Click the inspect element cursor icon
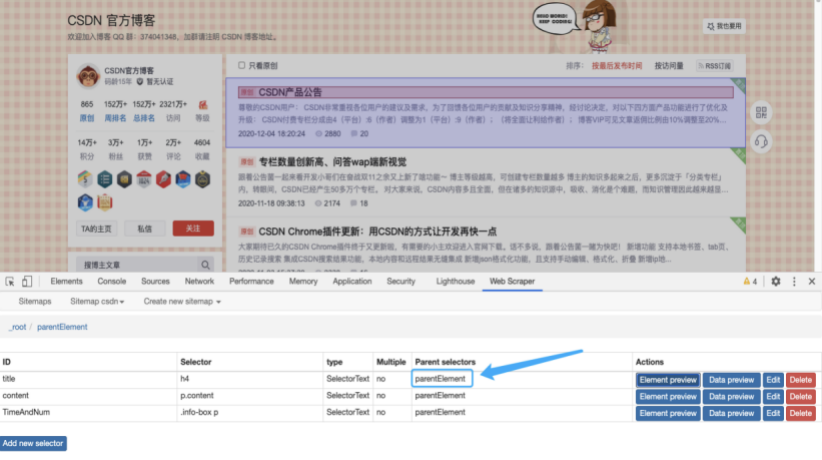Viewport: 822px width, 460px height. tap(9, 282)
